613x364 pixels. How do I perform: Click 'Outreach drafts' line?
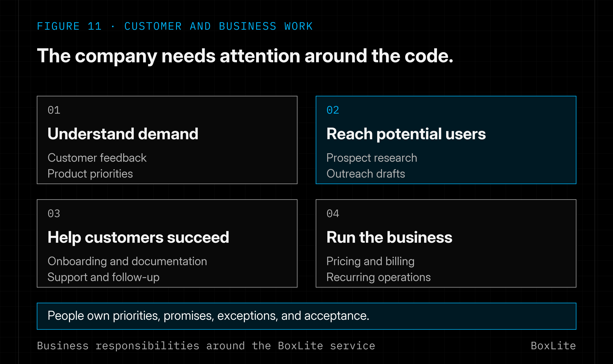coord(366,174)
